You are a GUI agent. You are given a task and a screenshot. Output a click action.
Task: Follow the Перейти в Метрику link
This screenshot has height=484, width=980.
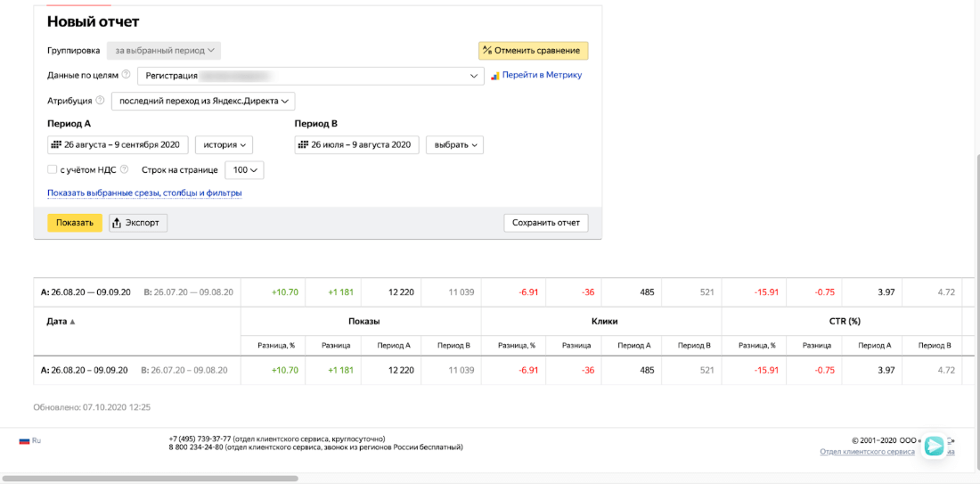point(542,75)
